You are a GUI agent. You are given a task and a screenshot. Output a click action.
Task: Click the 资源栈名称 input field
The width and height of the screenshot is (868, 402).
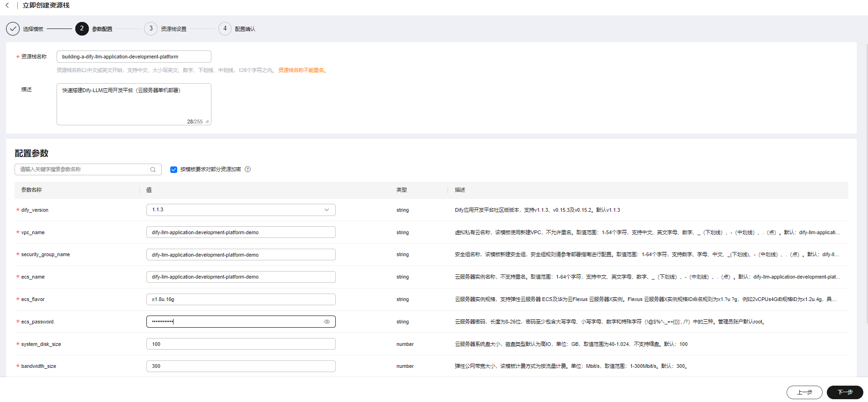(x=134, y=57)
